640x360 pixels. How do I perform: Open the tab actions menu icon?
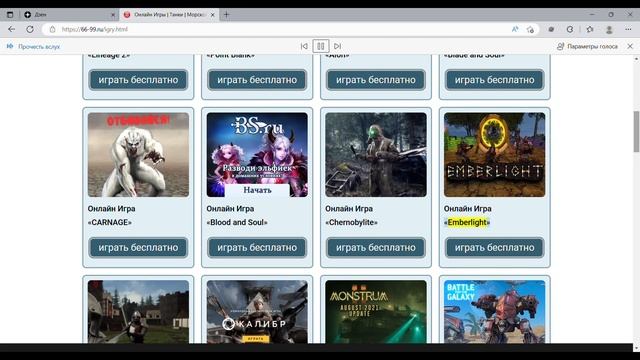point(10,15)
